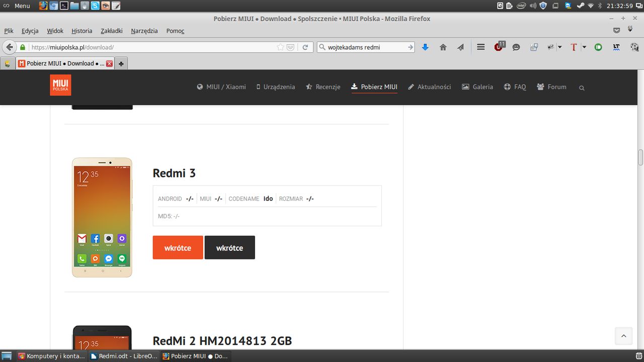Click the pinned tab at far left
Viewport: 644px width, 362px height.
(x=7, y=64)
